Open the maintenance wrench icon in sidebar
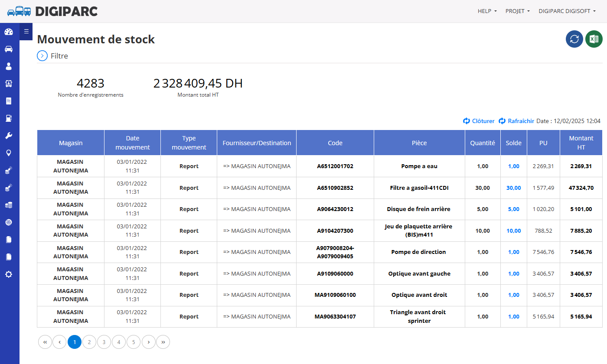This screenshot has width=607, height=364. pyautogui.click(x=9, y=136)
